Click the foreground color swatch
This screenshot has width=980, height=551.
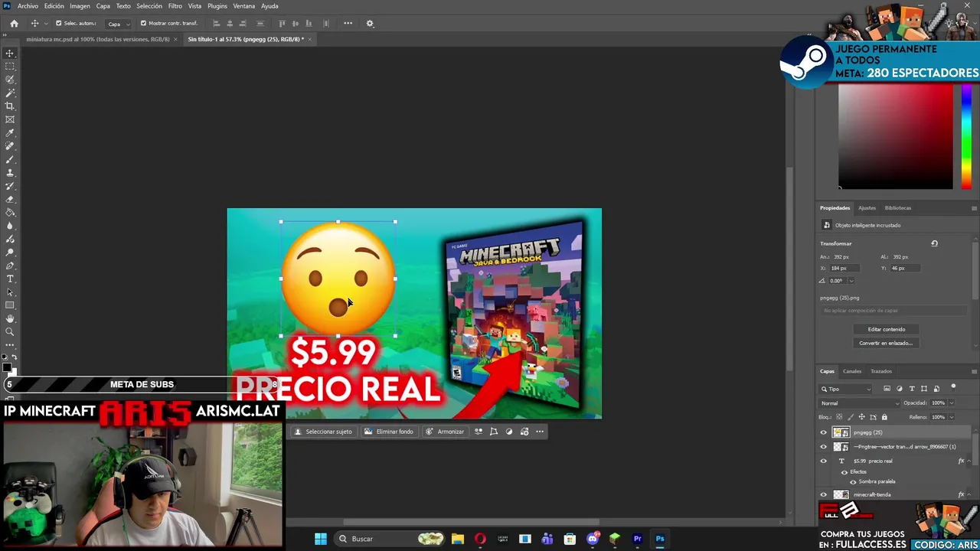point(7,368)
